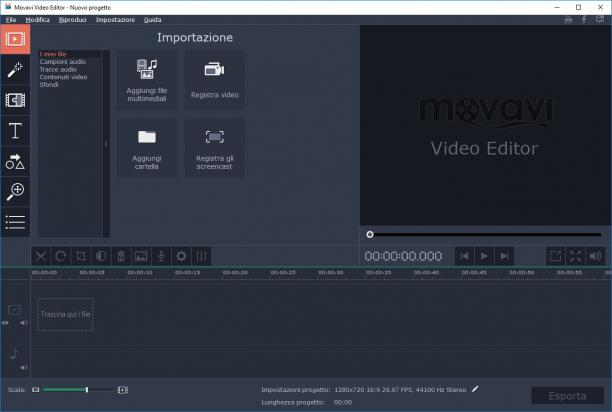Viewport: 612px width, 412px height.
Task: Select Campioni audio category
Action: tap(62, 62)
